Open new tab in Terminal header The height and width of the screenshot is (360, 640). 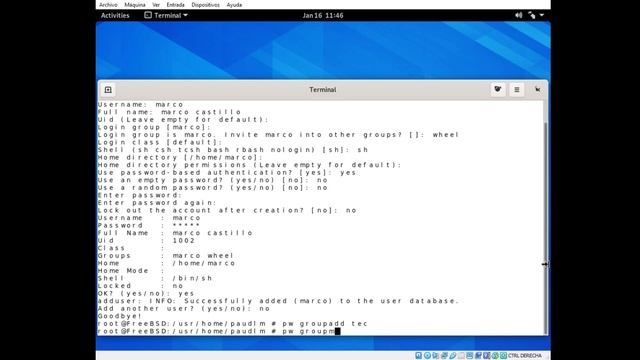coord(108,89)
